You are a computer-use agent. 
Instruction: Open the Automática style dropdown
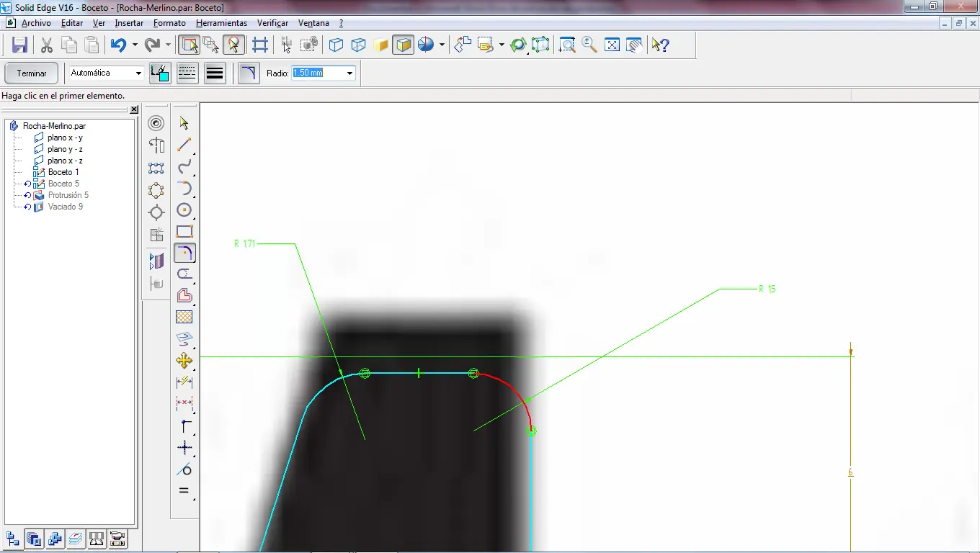click(x=138, y=73)
